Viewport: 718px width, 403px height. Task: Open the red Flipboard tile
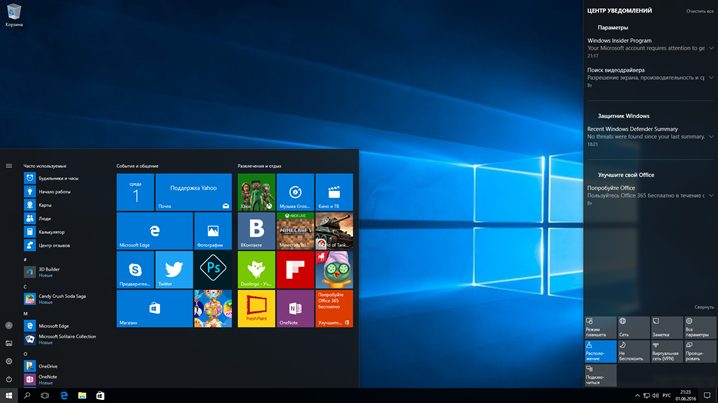[x=295, y=270]
